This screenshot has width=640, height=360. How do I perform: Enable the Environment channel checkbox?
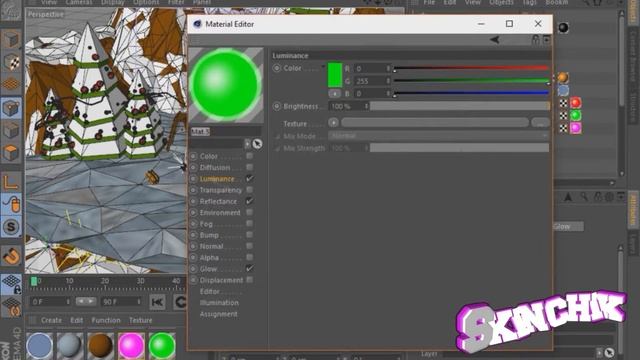click(x=249, y=212)
